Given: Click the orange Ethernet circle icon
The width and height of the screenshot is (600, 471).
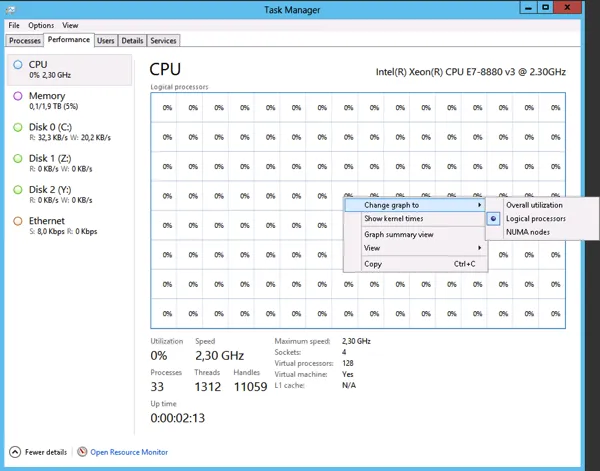Looking at the screenshot, I should pyautogui.click(x=18, y=221).
